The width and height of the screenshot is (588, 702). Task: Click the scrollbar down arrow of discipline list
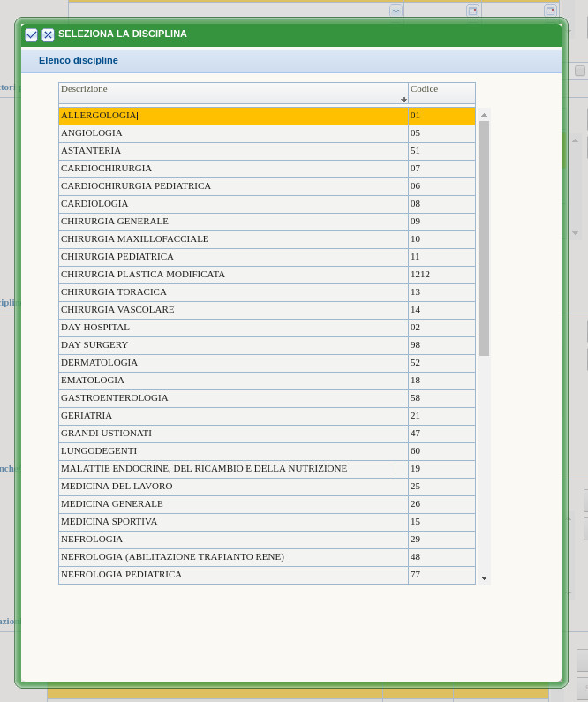(484, 577)
